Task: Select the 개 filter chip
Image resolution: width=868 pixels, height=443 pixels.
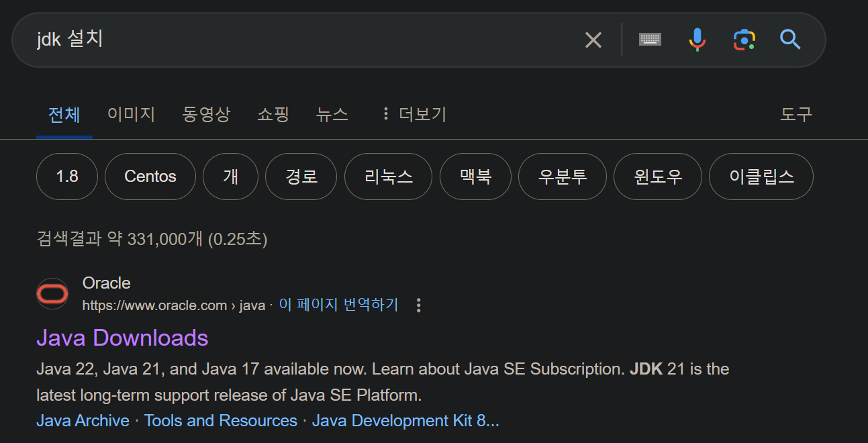Action: click(231, 177)
